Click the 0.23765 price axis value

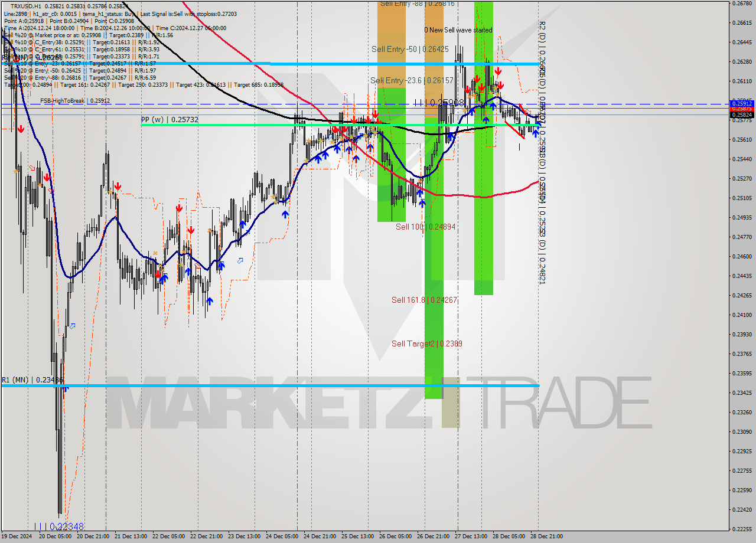coord(742,354)
